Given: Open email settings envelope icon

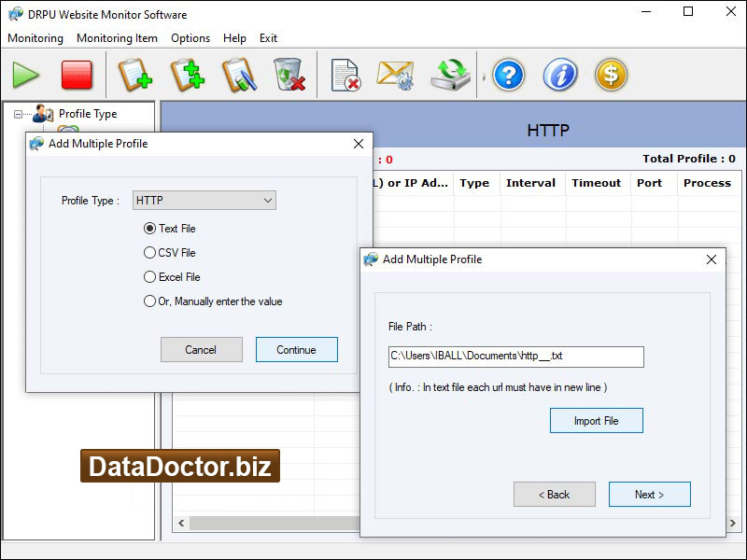Looking at the screenshot, I should pyautogui.click(x=395, y=75).
